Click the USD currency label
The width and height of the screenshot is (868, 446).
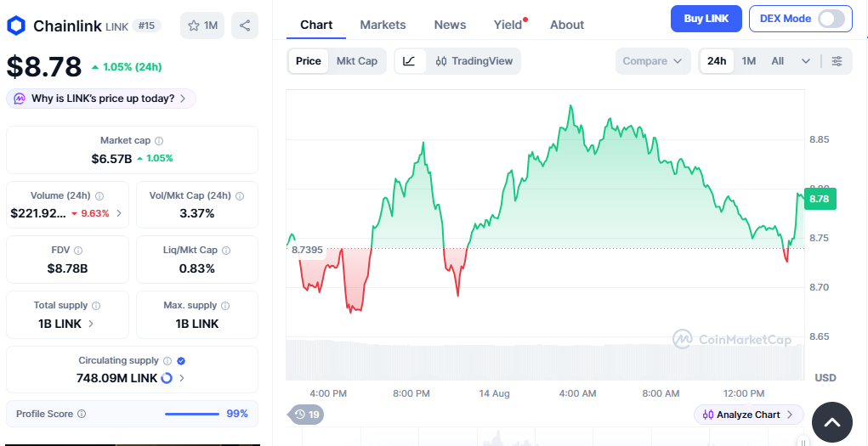(x=825, y=378)
